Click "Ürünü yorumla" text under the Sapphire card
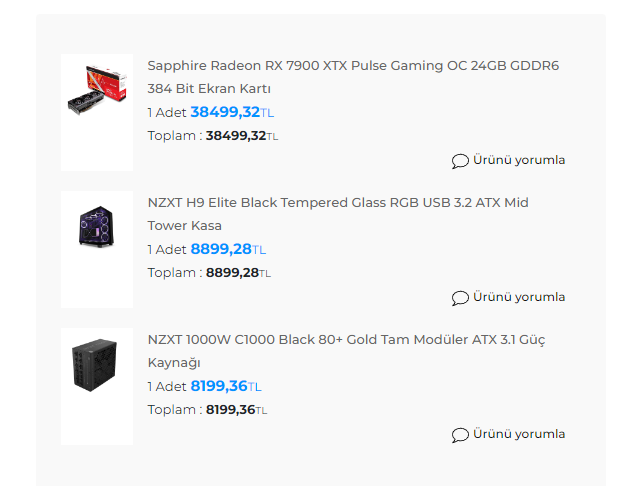629x486 pixels. tap(519, 160)
